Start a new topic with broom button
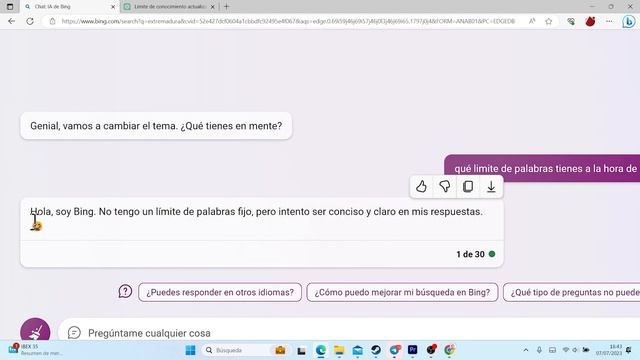This screenshot has width=640, height=360. pos(35,331)
